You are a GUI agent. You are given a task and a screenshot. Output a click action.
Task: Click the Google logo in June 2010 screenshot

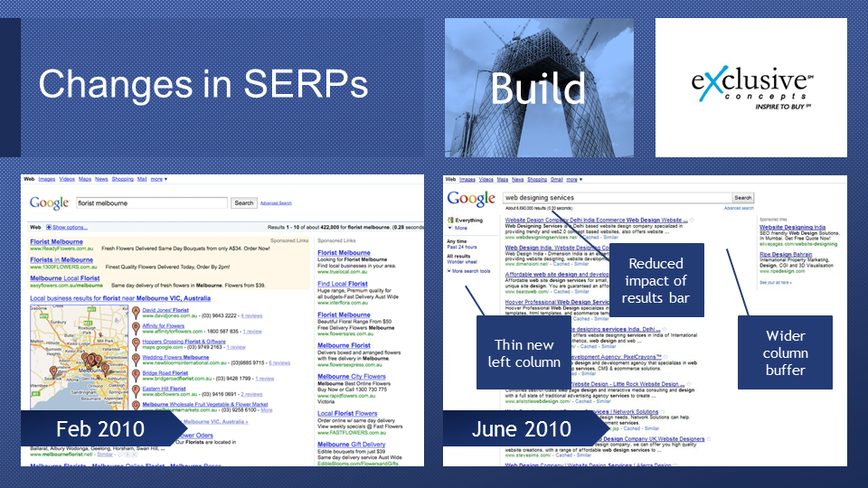pos(471,199)
